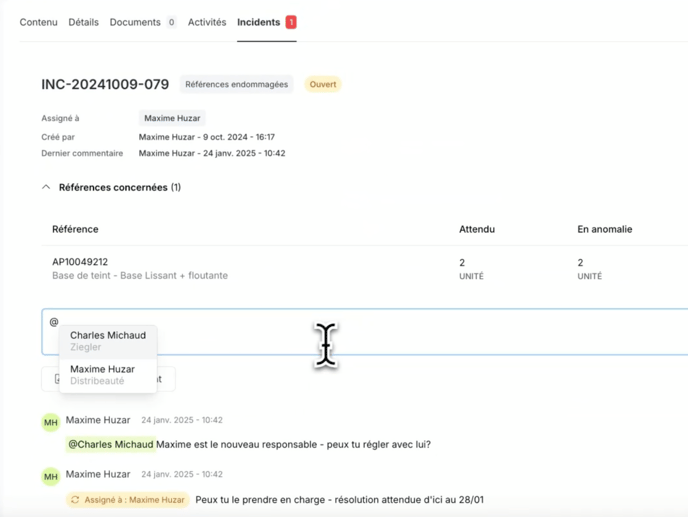The height and width of the screenshot is (517, 688).
Task: Collapse the Références concernées section chevron
Action: [x=46, y=187]
